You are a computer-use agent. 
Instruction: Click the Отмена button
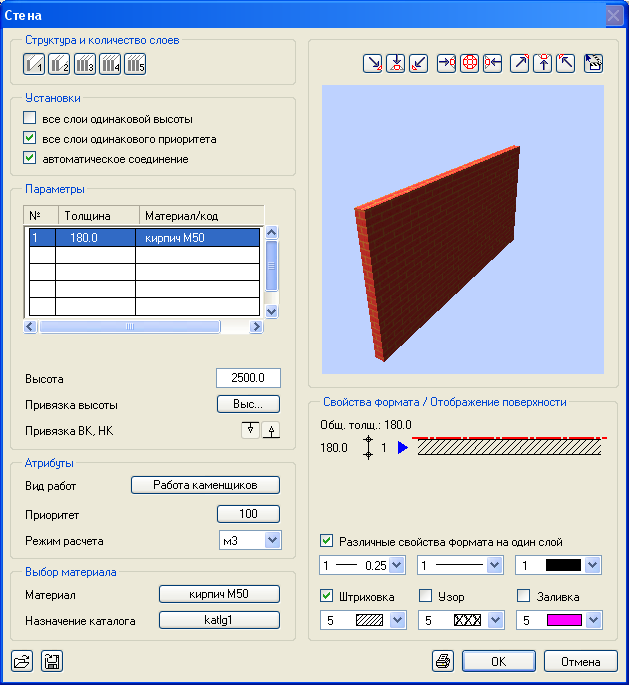click(x=581, y=661)
